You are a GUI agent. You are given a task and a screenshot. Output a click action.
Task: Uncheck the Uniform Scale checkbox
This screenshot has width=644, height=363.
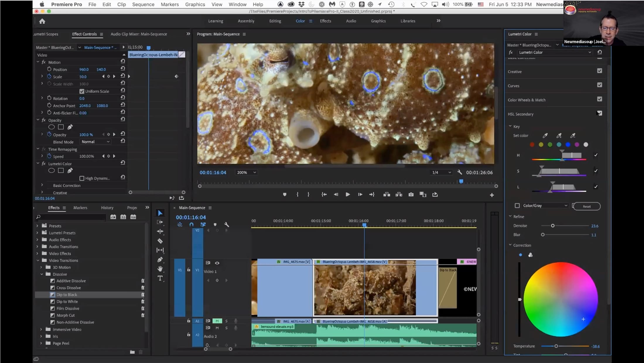(82, 91)
